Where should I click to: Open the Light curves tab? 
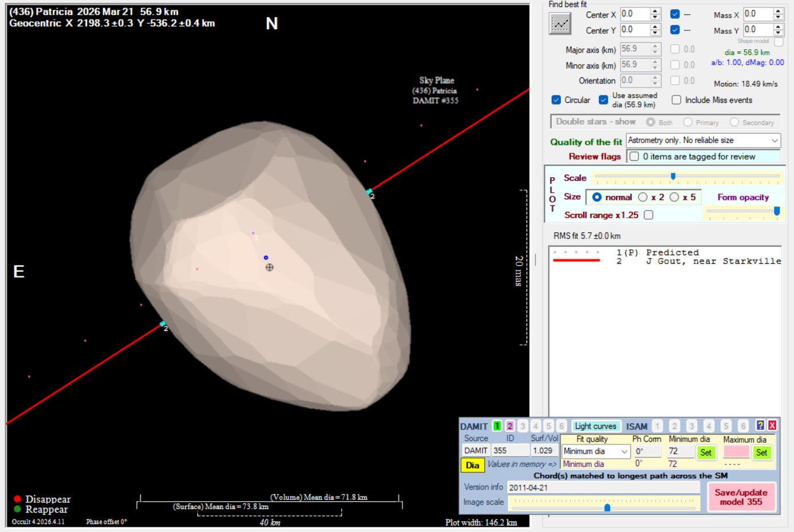tap(595, 426)
